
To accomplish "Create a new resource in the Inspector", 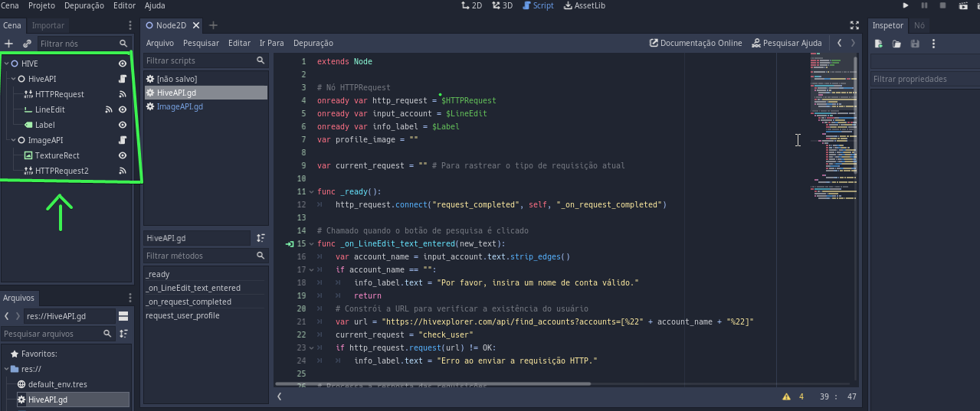I will click(879, 44).
